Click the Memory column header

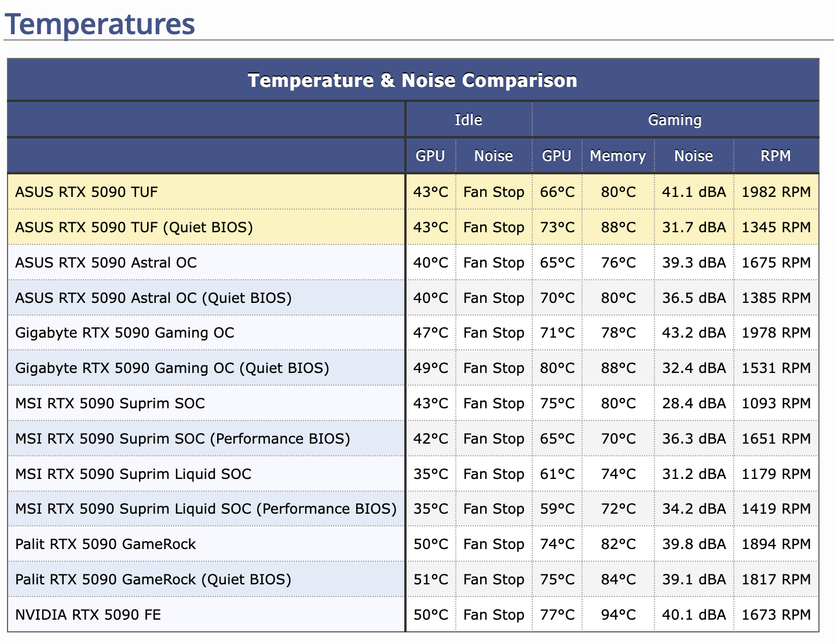click(x=618, y=156)
